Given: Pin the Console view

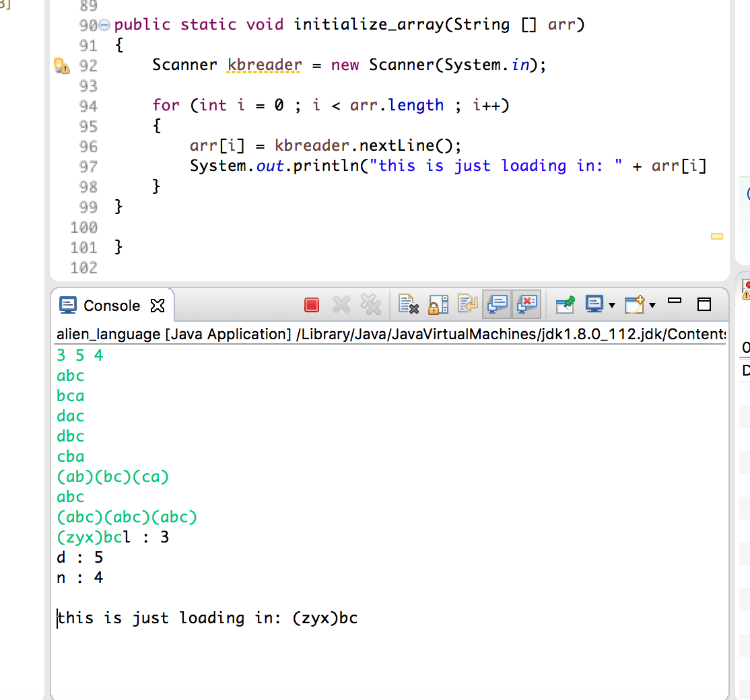Looking at the screenshot, I should click(x=563, y=304).
